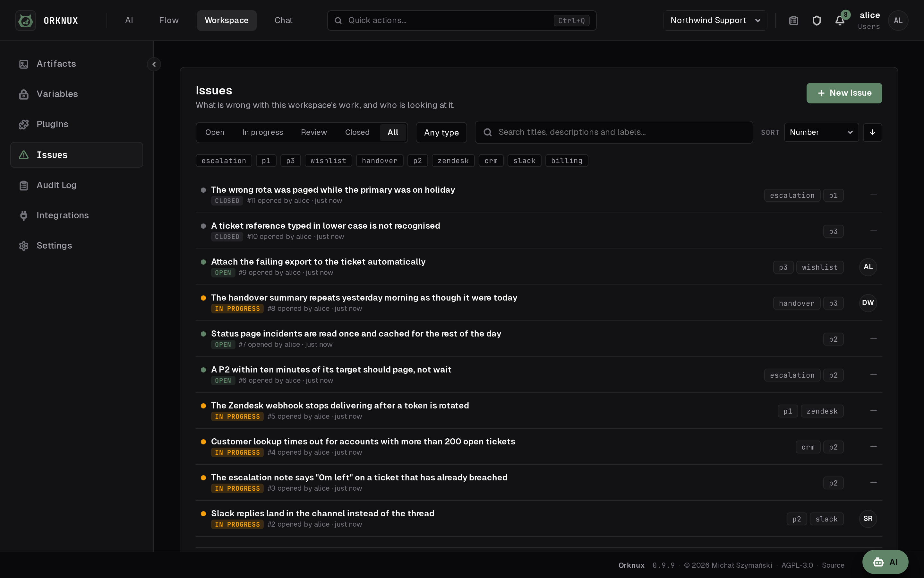Open Variables in the sidebar
This screenshot has width=924, height=578.
click(76, 94)
